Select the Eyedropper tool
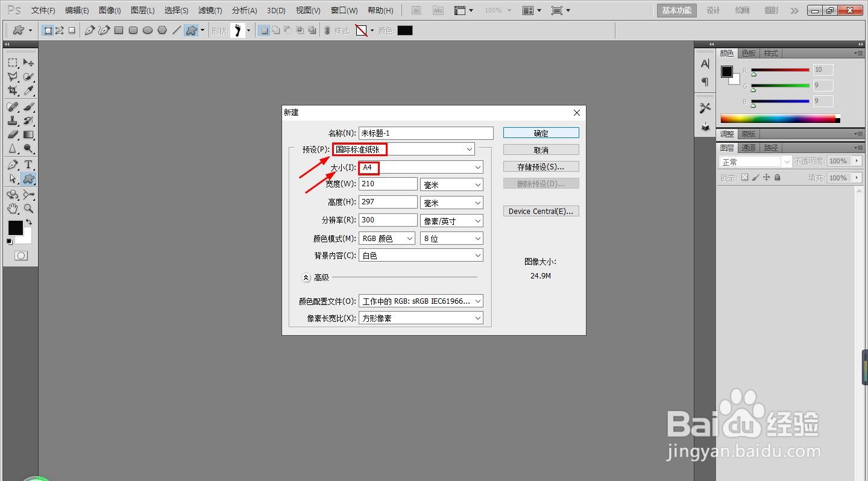 (28, 90)
